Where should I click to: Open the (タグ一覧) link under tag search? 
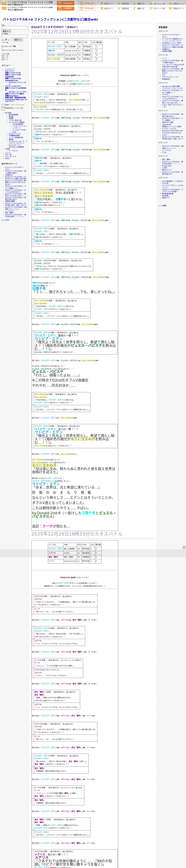click(x=5, y=42)
